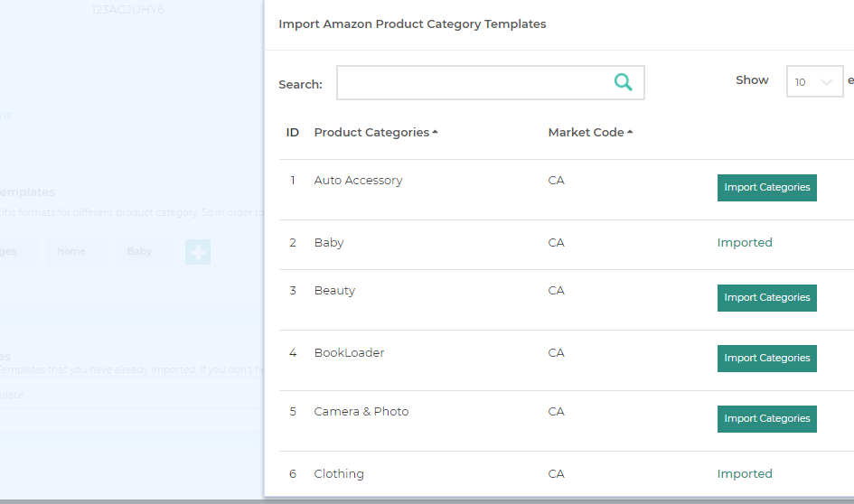This screenshot has height=504, width=854.
Task: Click CA market code for Auto Accessory
Action: click(x=556, y=180)
